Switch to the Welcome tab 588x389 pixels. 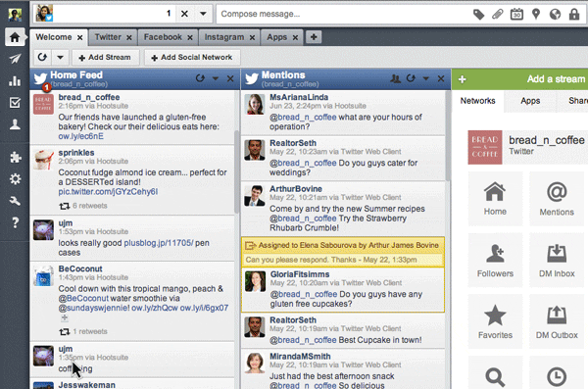click(x=54, y=37)
